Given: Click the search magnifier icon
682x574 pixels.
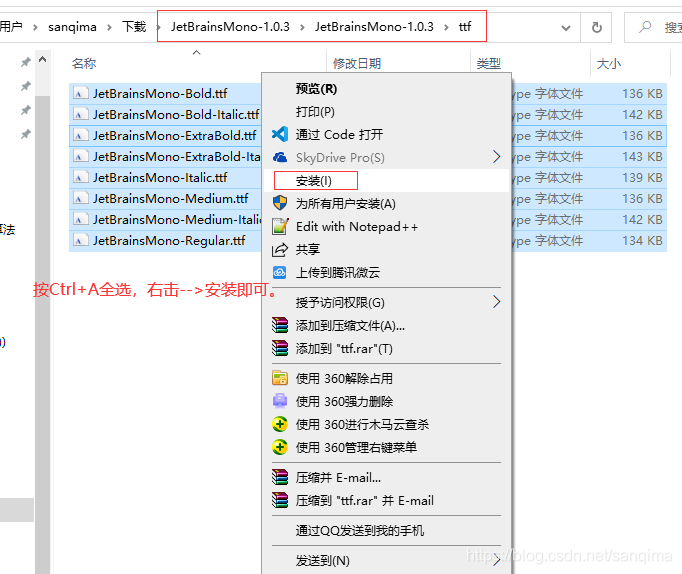Looking at the screenshot, I should tap(645, 27).
